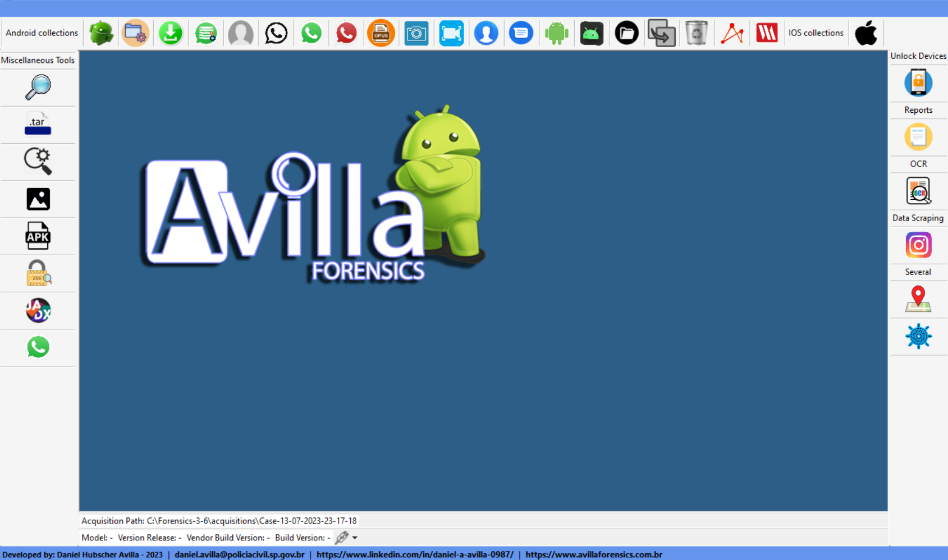Click the Several label
Image resolution: width=948 pixels, height=560 pixels.
coord(918,272)
